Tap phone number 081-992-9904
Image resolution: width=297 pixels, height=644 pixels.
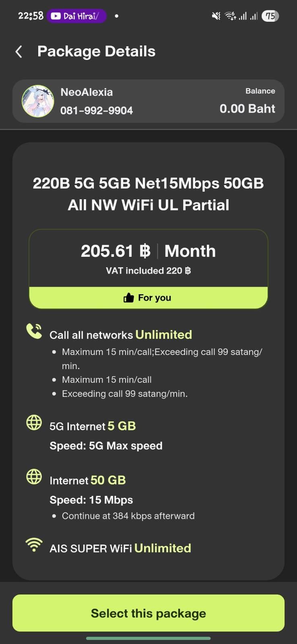coord(97,110)
